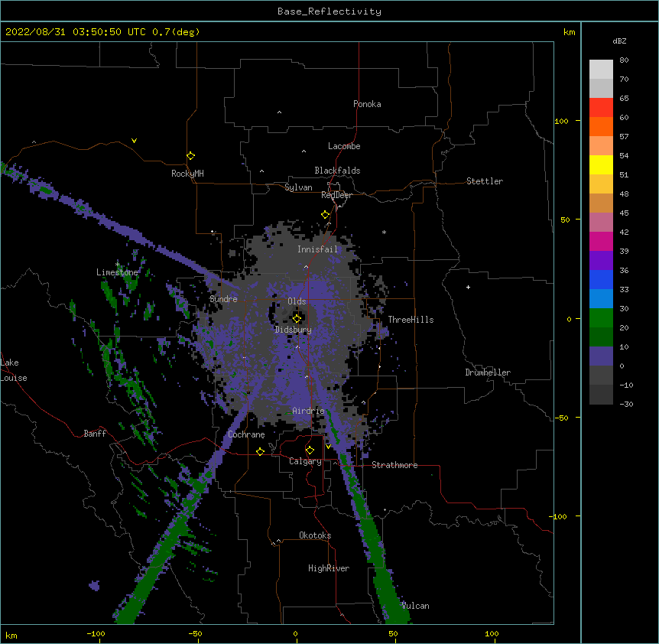Select the yellow V marker northwest of RockyMH
This screenshot has height=644, width=659.
click(134, 141)
